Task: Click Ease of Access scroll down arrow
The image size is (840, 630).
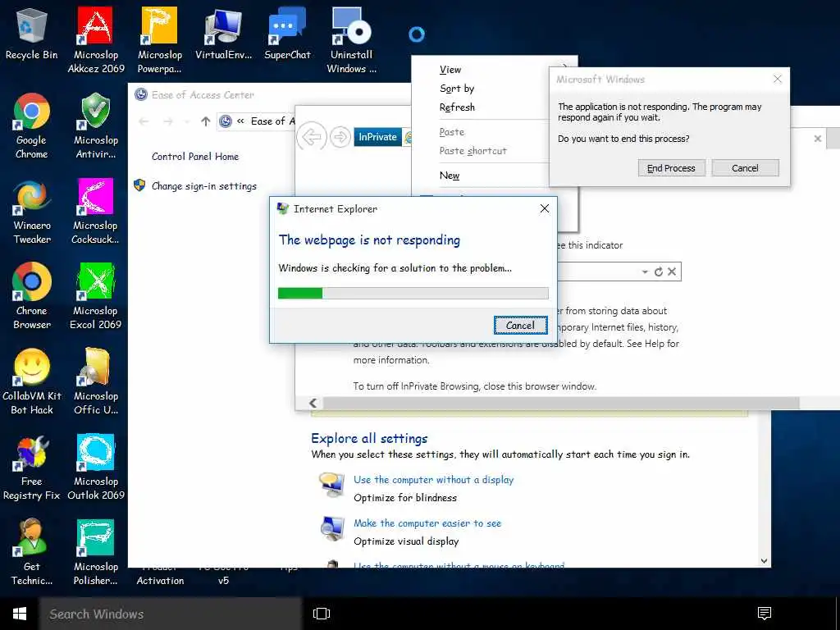Action: pyautogui.click(x=765, y=561)
